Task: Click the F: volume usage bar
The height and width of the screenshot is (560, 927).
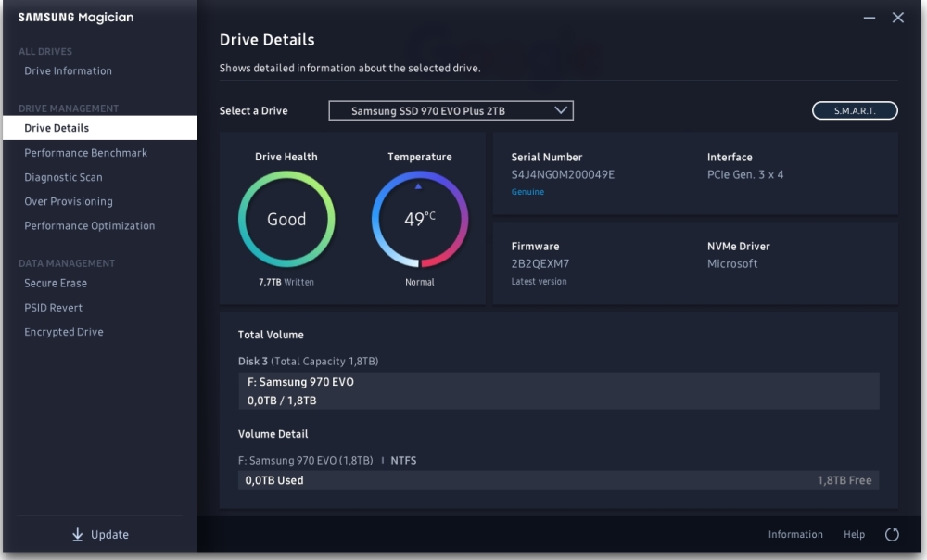Action: (558, 480)
